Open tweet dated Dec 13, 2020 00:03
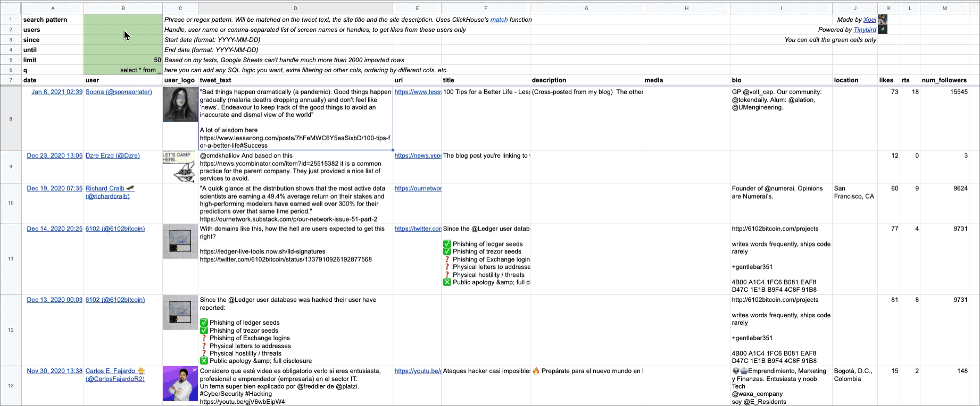Viewport: 980px width, 406px height. click(x=55, y=300)
